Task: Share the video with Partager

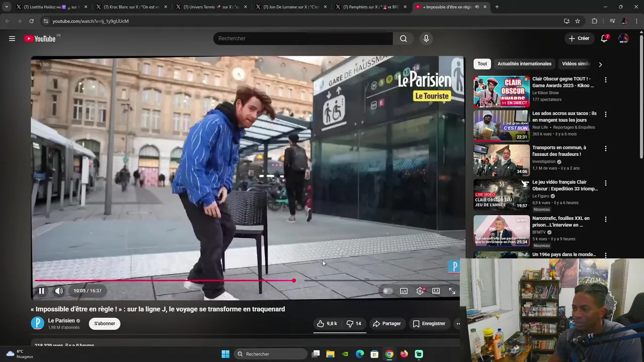Action: tap(386, 324)
